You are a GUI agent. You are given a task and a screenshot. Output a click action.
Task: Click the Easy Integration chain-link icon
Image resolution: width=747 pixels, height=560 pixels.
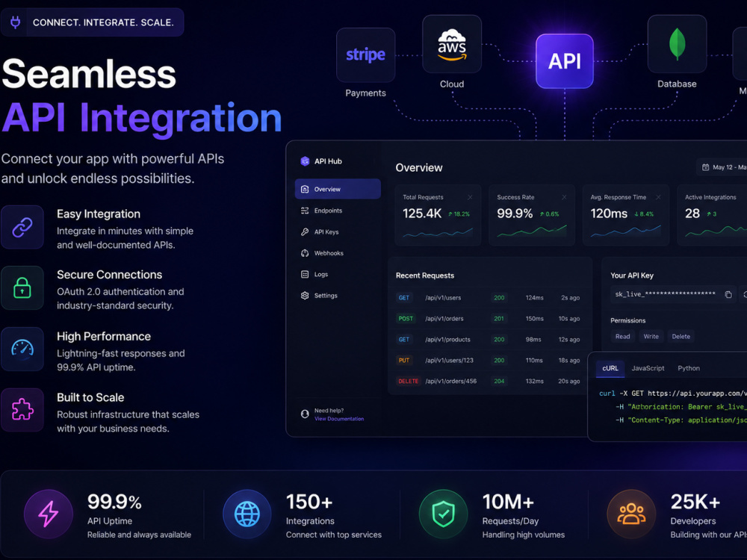tap(22, 227)
